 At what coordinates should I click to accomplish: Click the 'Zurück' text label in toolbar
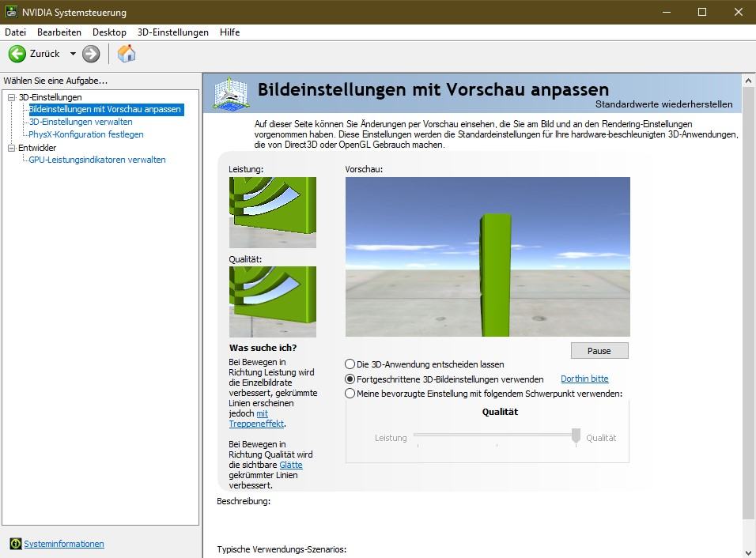[x=45, y=54]
